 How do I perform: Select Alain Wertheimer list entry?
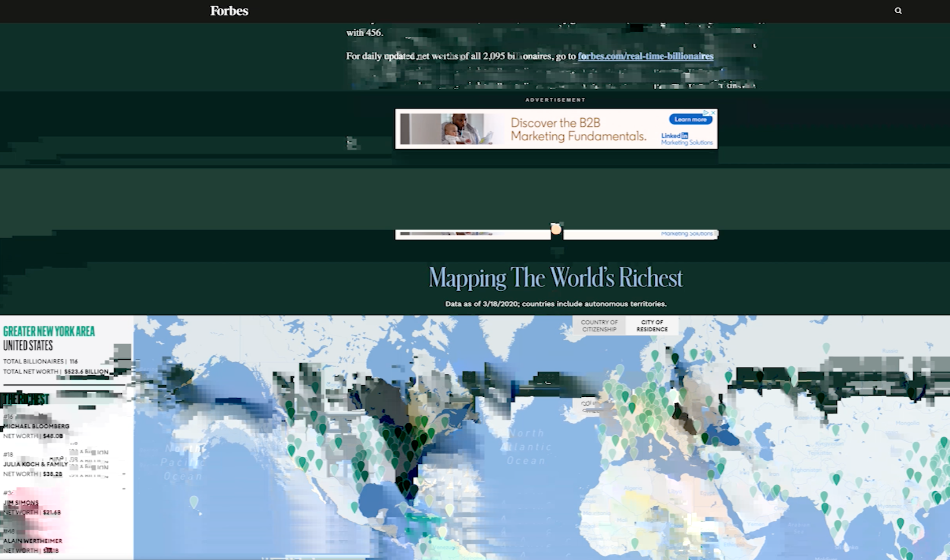pyautogui.click(x=33, y=541)
